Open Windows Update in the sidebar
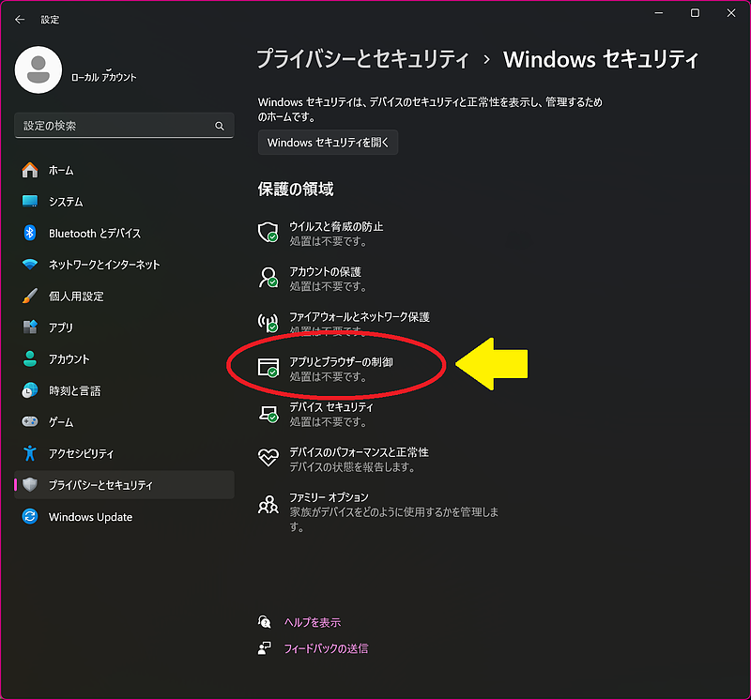Viewport: 751px width, 700px height. (90, 517)
